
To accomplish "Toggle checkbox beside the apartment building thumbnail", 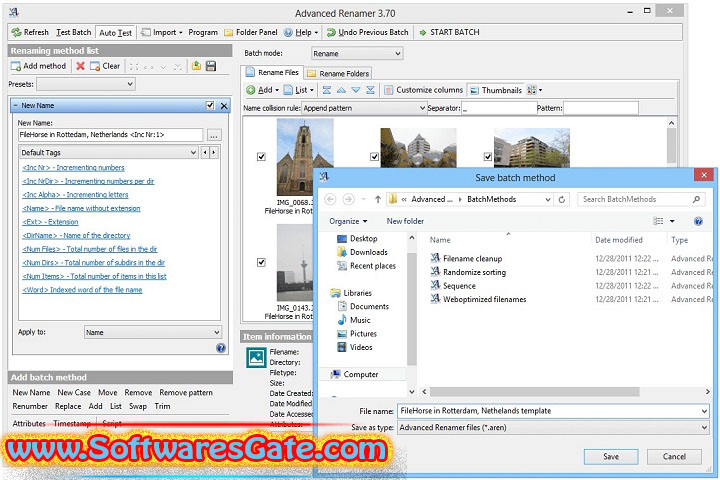I will (488, 157).
